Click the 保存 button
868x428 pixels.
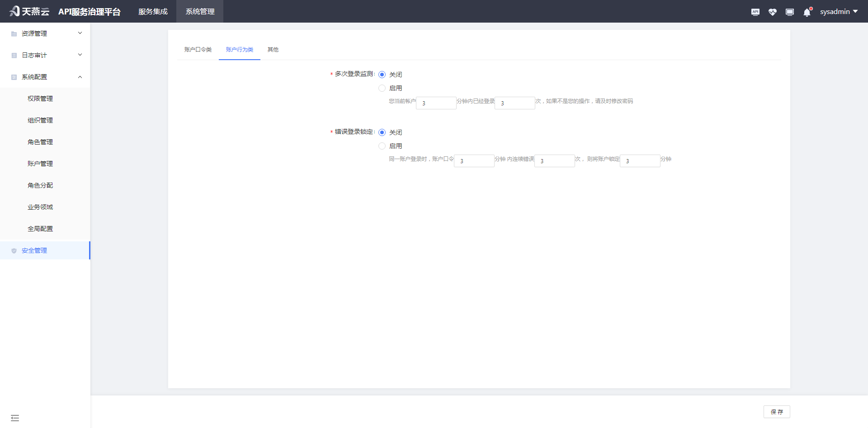click(x=777, y=412)
